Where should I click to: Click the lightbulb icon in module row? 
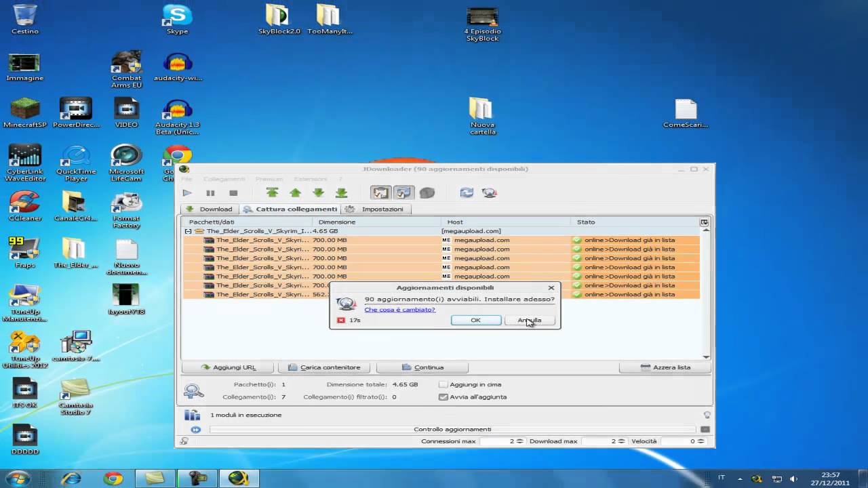707,415
